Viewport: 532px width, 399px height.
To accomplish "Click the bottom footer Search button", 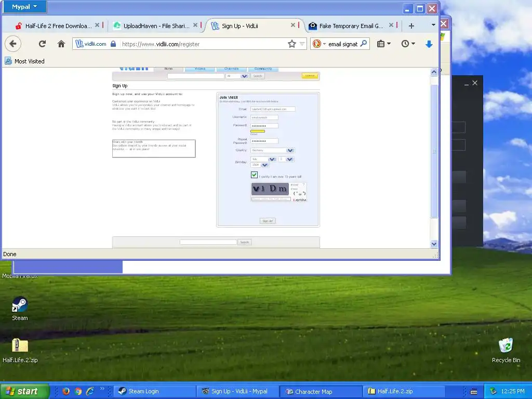I will point(245,242).
